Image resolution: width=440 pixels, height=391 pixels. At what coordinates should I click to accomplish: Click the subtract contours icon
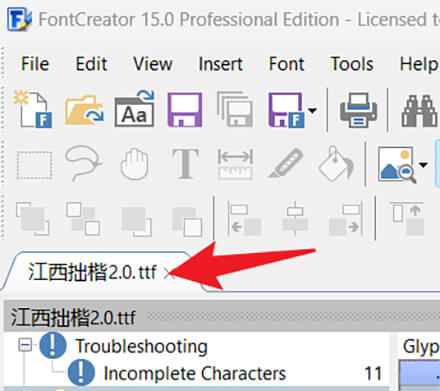coord(136,221)
